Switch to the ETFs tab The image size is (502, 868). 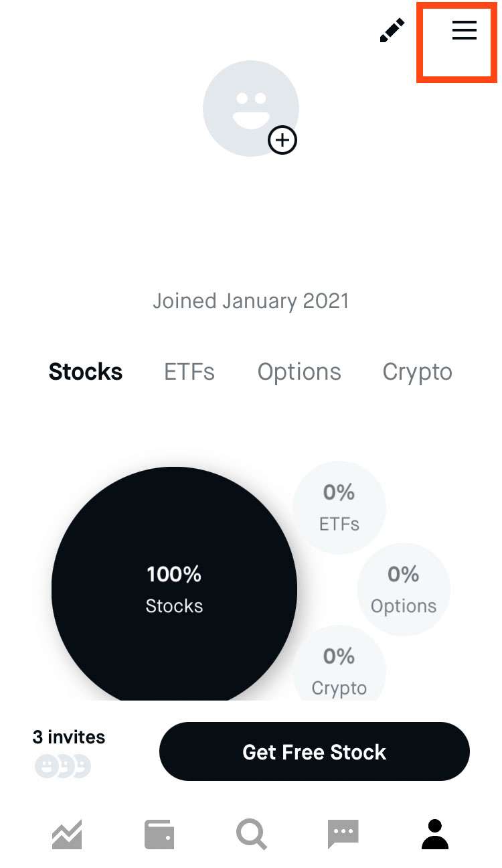tap(189, 372)
